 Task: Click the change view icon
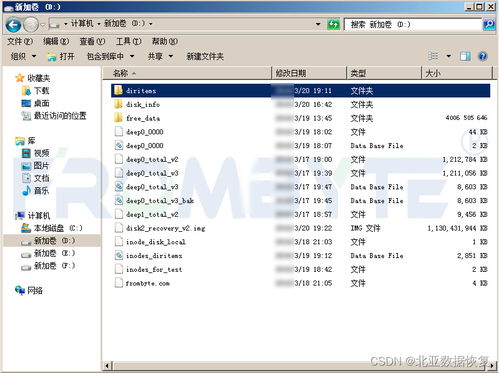(433, 56)
